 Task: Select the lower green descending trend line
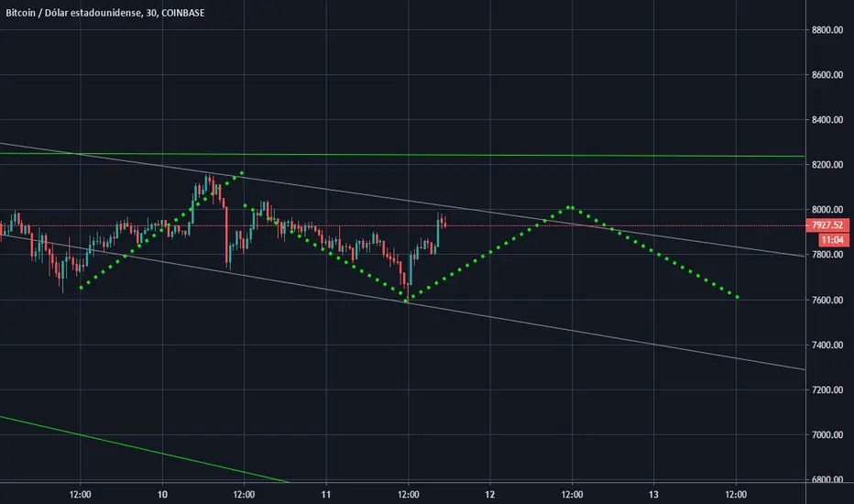point(145,450)
